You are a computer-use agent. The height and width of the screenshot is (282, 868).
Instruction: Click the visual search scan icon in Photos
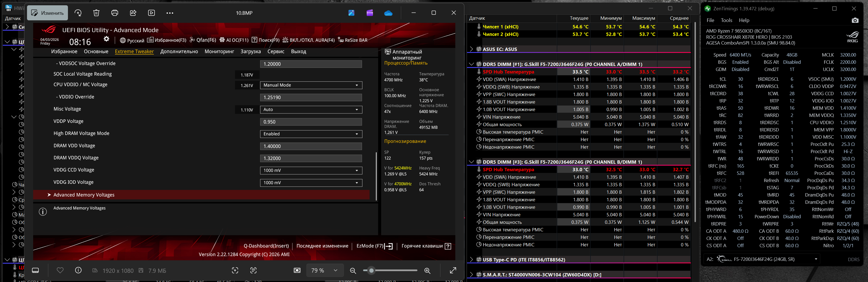(x=235, y=270)
